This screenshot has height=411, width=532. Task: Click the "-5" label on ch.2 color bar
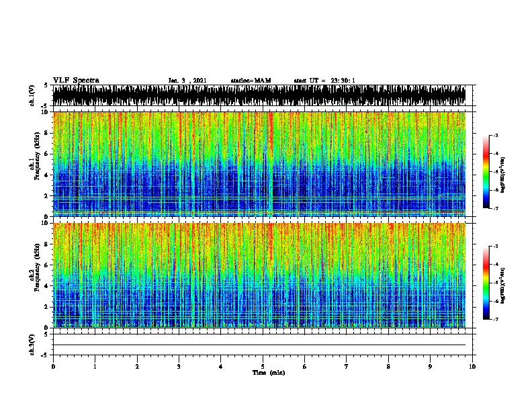pos(495,283)
